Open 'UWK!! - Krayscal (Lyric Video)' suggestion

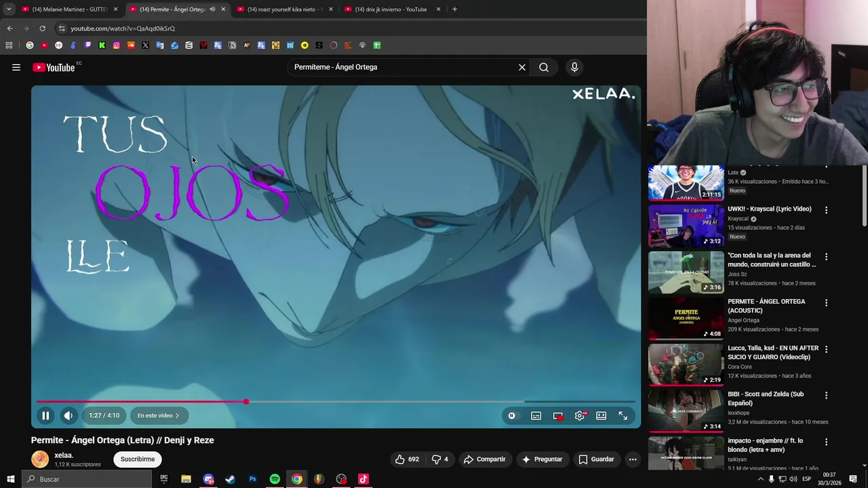click(769, 209)
